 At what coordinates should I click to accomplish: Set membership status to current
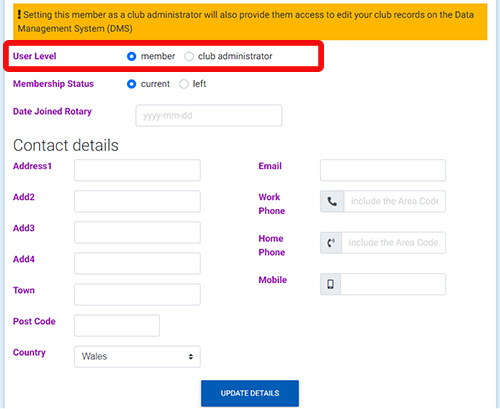pos(132,84)
